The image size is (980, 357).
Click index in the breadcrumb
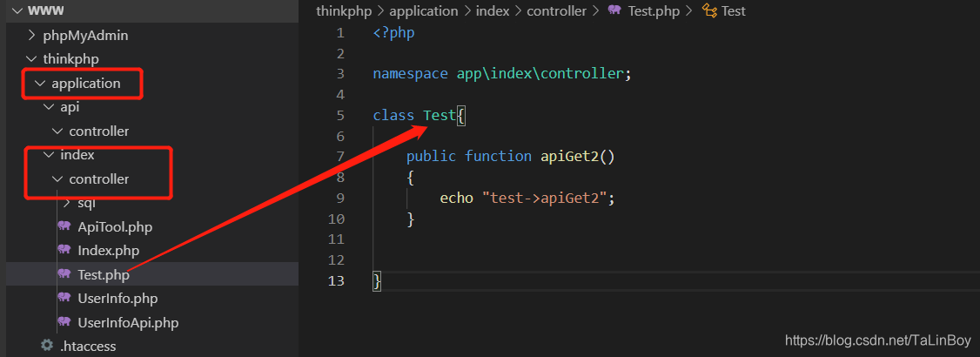493,11
